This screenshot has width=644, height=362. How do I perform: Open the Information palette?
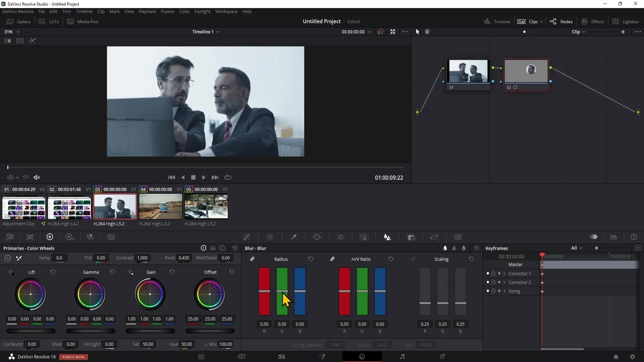tap(634, 237)
